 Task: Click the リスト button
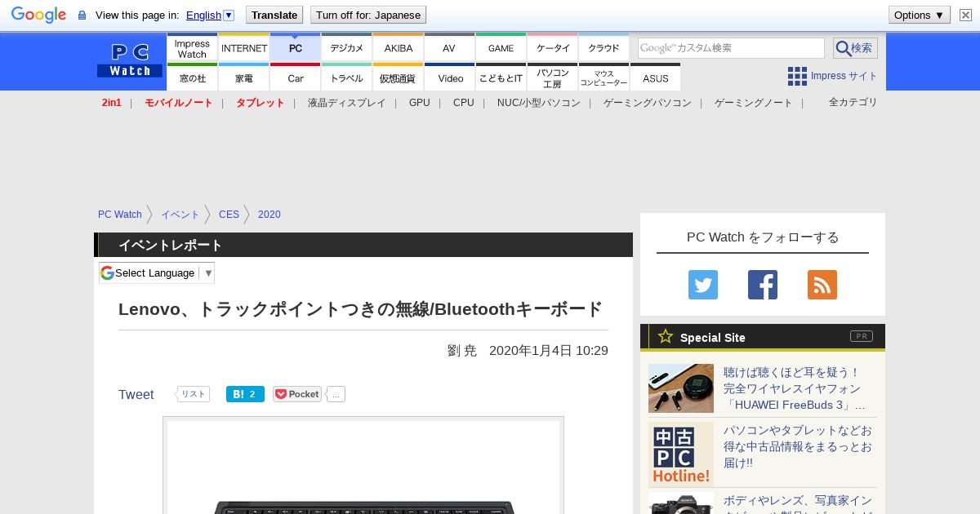tap(194, 394)
